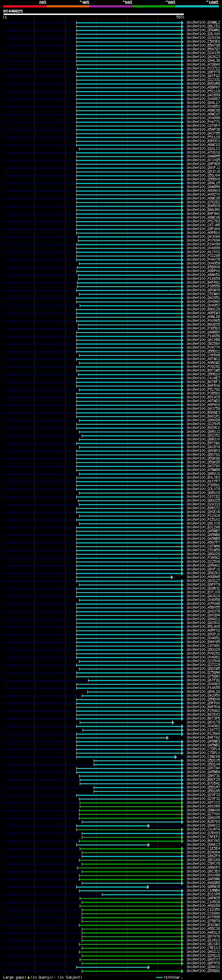Select label UniRef100_A7PU48
The image size is (222, 980).
coord(203,604)
